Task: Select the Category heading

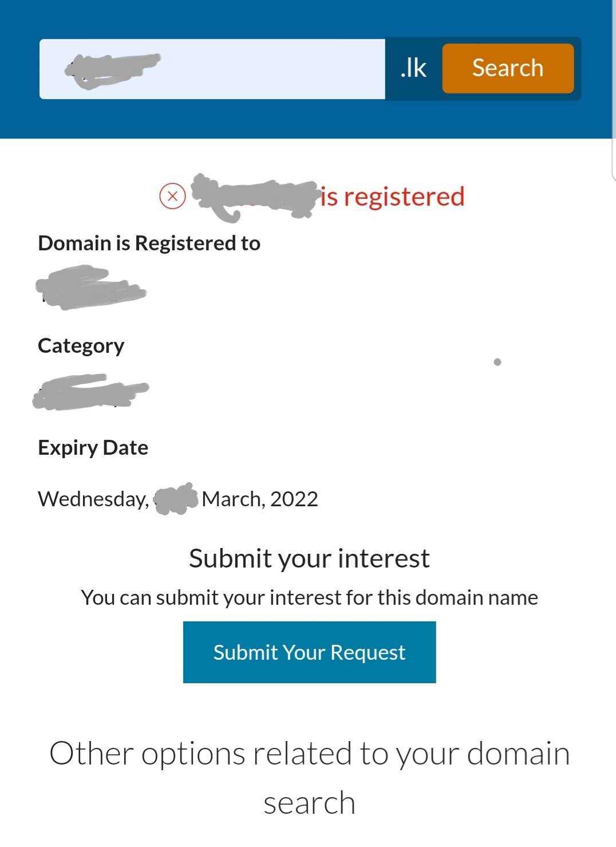Action: (81, 346)
